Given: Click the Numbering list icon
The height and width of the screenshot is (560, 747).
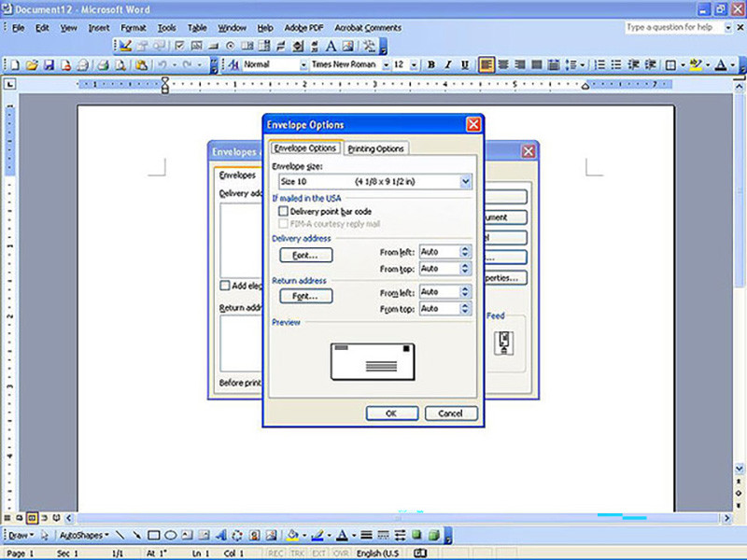Looking at the screenshot, I should (x=599, y=64).
